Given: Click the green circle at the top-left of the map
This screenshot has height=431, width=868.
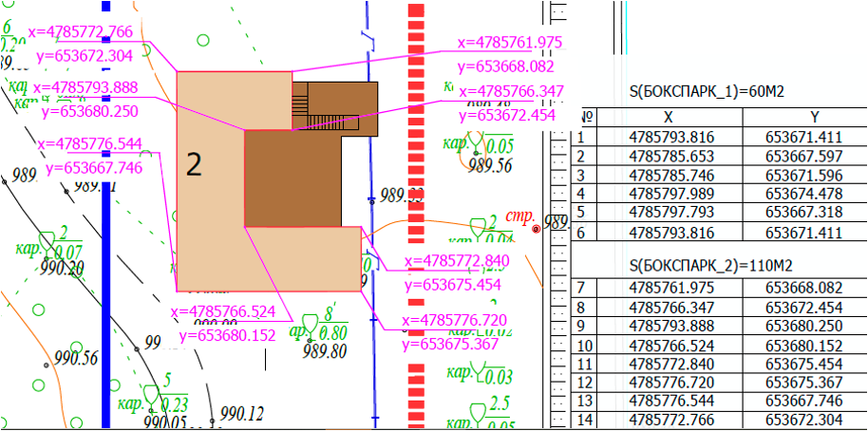Looking at the screenshot, I should (x=202, y=39).
